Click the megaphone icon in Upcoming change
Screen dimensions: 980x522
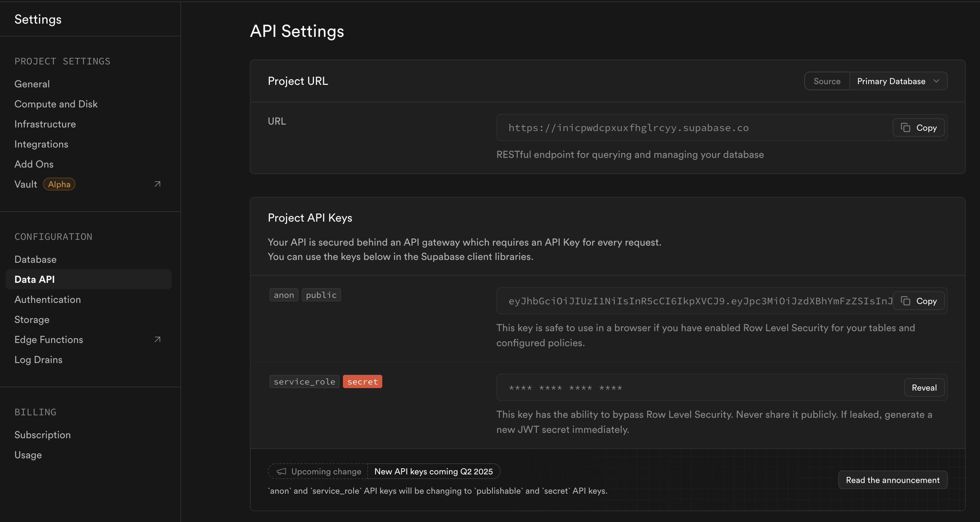(281, 472)
